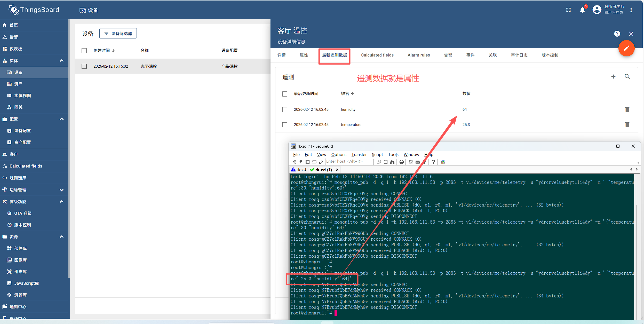Add telemetry with the plus icon
Screen dimensions: 644x324
[613, 77]
